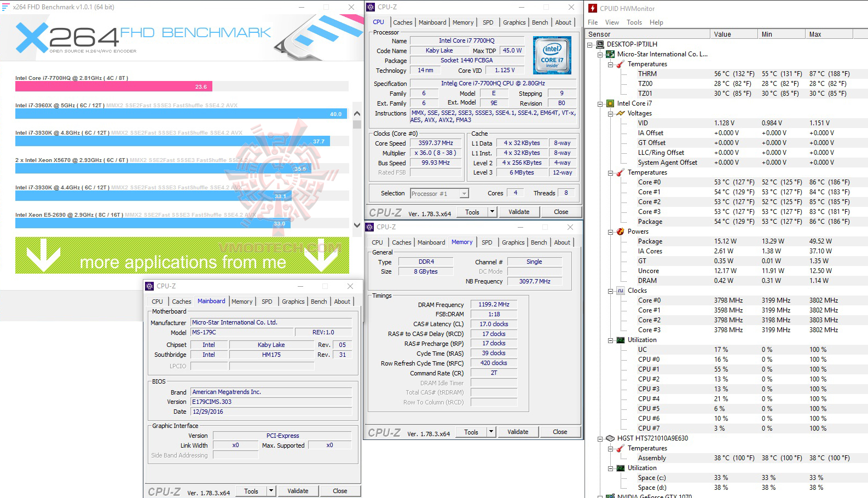This screenshot has width=868, height=498.
Task: Select the Space (c:) utilization row
Action: 744,478
